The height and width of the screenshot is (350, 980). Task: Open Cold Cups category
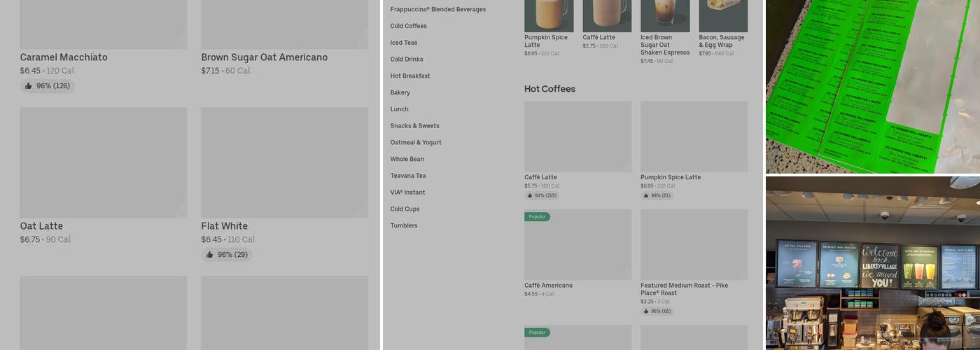(405, 209)
